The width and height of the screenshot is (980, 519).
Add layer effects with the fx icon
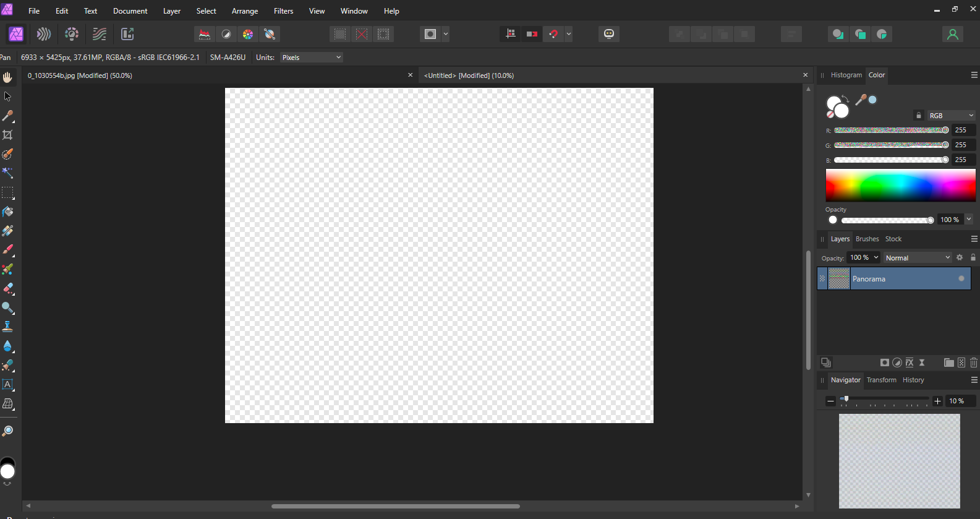[x=910, y=362]
